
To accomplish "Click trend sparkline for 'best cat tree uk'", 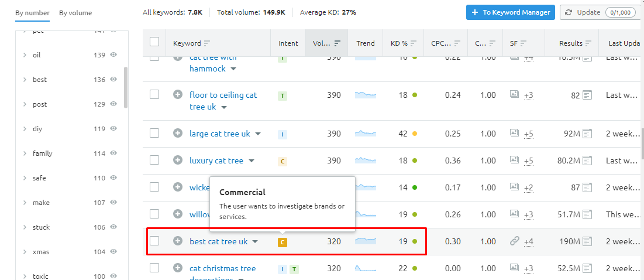I will click(365, 241).
